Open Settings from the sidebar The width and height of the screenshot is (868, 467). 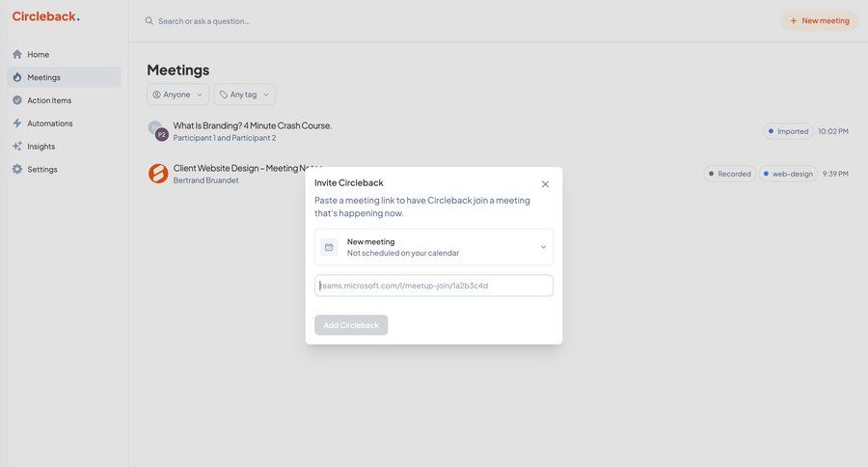click(64, 169)
